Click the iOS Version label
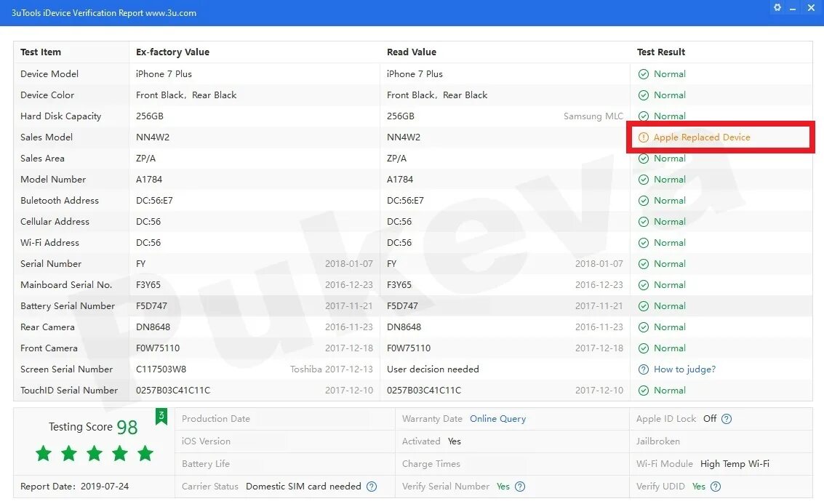The image size is (824, 504). tap(206, 441)
